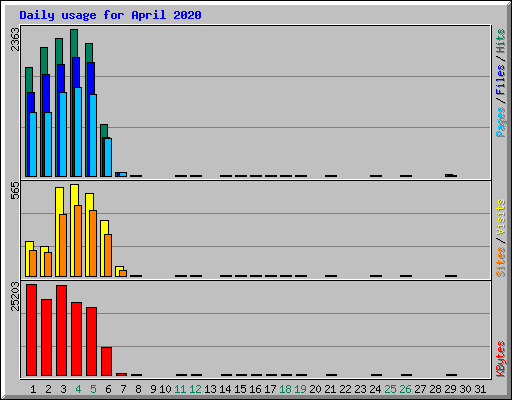Image resolution: width=512 pixels, height=400 pixels.
Task: Click the yellow Visits bar for day 7
Action: (118, 271)
